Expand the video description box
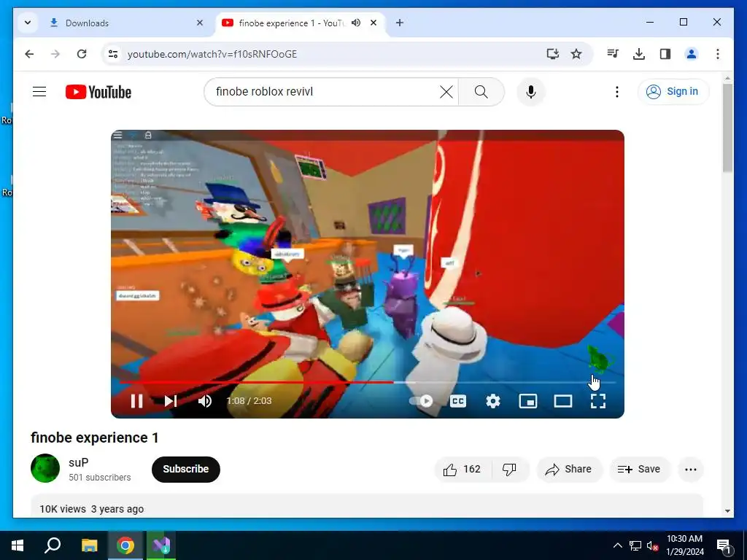Screen dimensions: 747x560 pyautogui.click(x=367, y=506)
